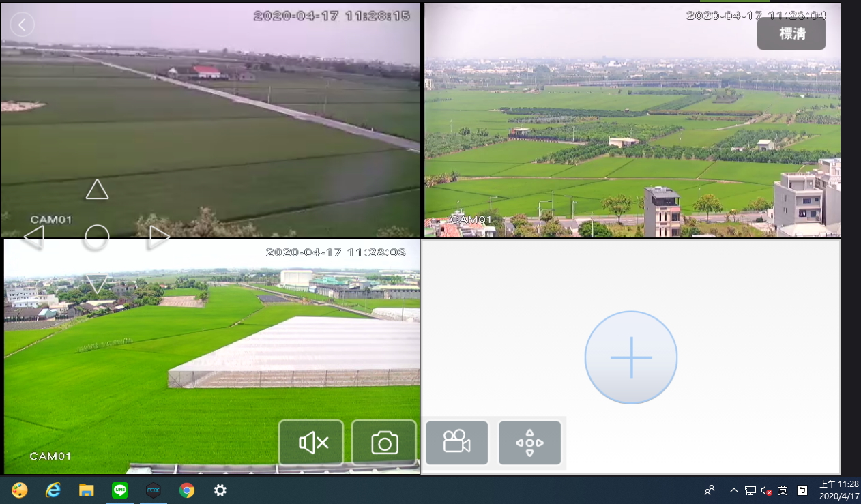861x504 pixels.
Task: Open the 標清 video quality selector
Action: click(791, 33)
